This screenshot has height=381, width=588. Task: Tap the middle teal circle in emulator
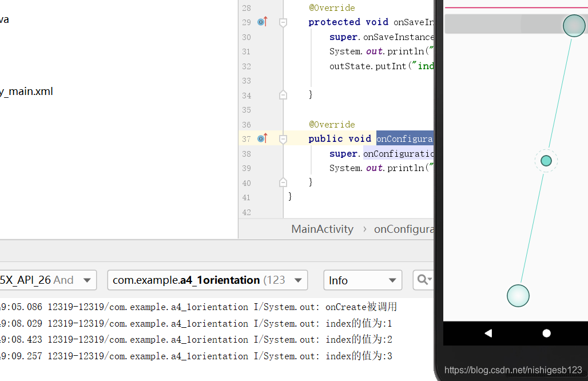tap(546, 161)
